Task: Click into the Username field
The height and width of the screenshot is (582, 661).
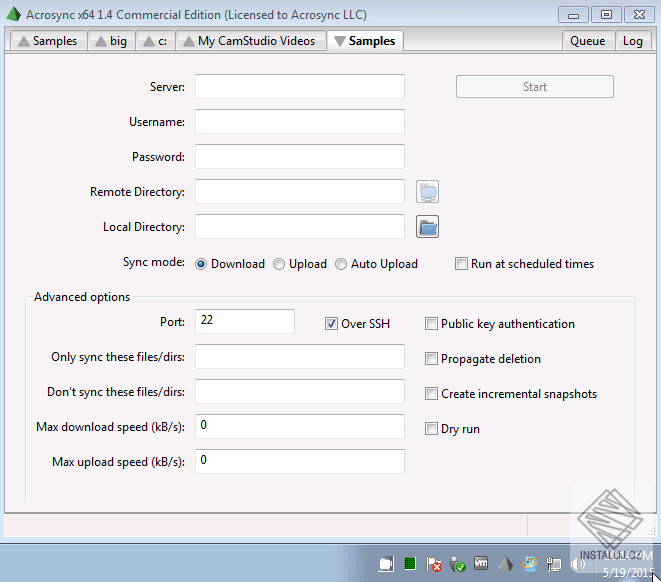Action: 300,122
